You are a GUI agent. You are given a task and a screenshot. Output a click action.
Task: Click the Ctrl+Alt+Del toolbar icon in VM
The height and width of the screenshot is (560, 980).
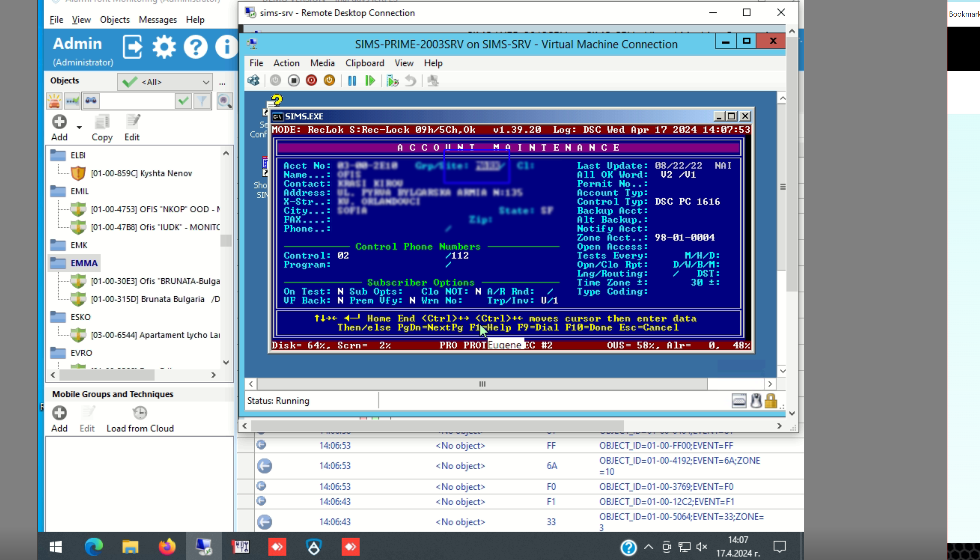click(x=254, y=81)
